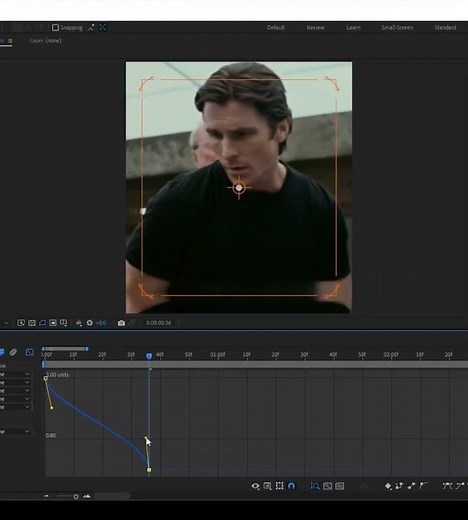Viewport: 468px width, 520px height.
Task: Click the work area bar end handle
Action: (87, 349)
